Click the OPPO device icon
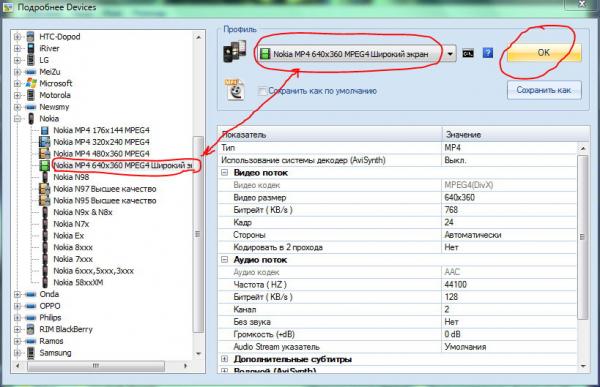The width and height of the screenshot is (600, 387). click(31, 306)
